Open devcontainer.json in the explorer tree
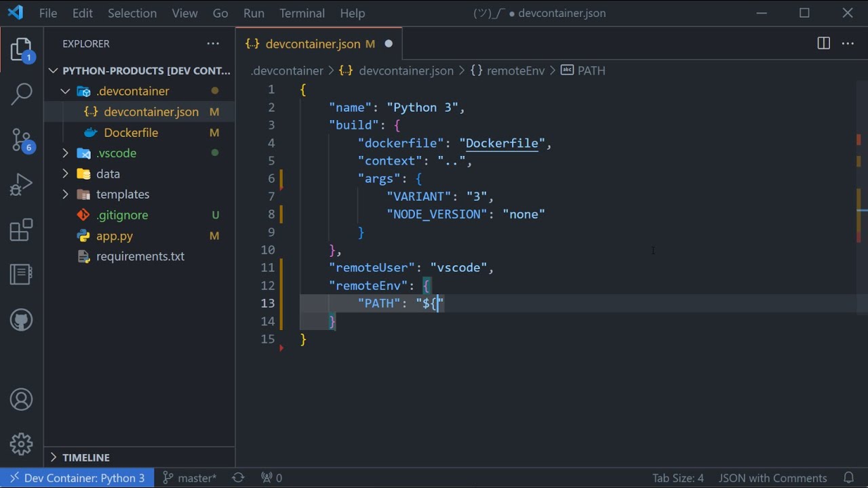 coord(140,112)
